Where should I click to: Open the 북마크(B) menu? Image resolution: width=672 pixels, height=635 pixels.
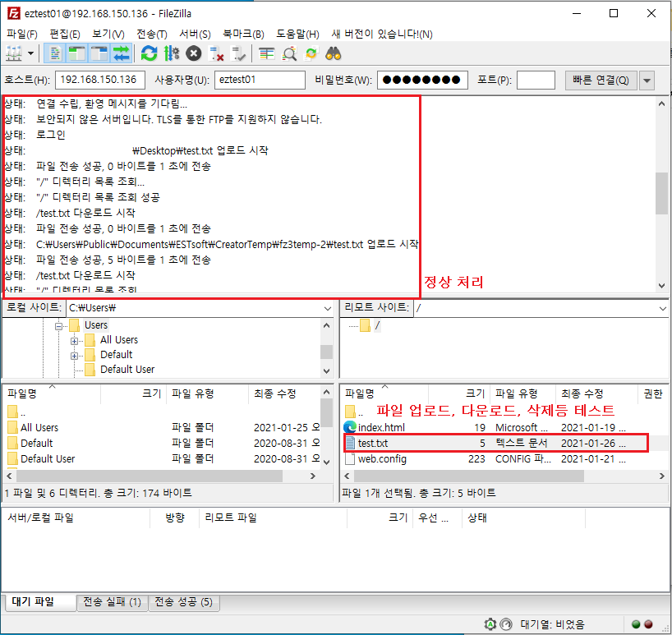click(x=243, y=35)
